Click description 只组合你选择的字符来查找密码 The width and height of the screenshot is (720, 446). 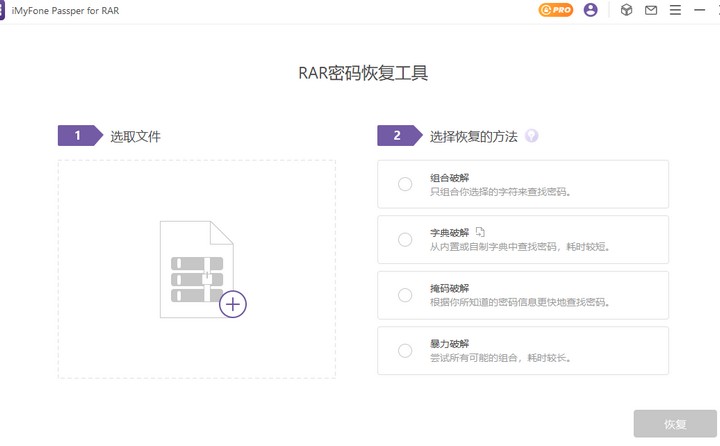tap(501, 192)
